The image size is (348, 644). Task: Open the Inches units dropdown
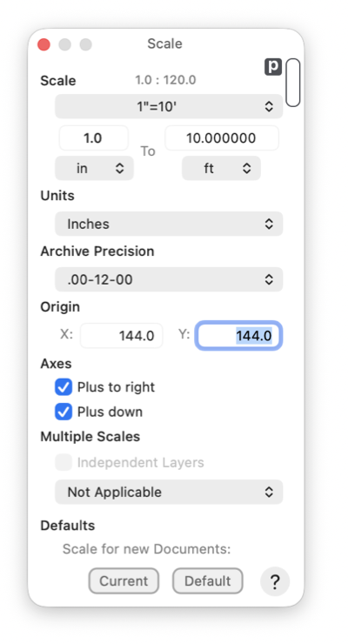[169, 224]
